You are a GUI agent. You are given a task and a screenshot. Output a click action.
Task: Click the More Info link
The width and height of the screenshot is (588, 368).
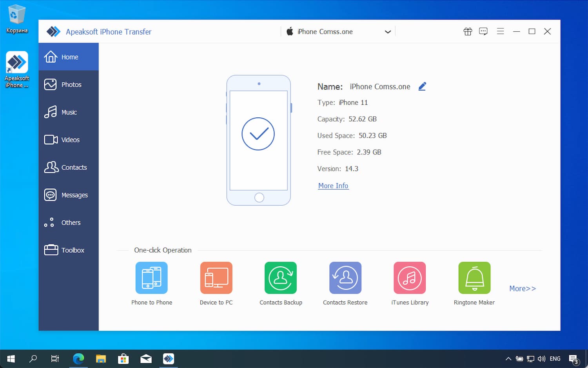click(x=333, y=186)
